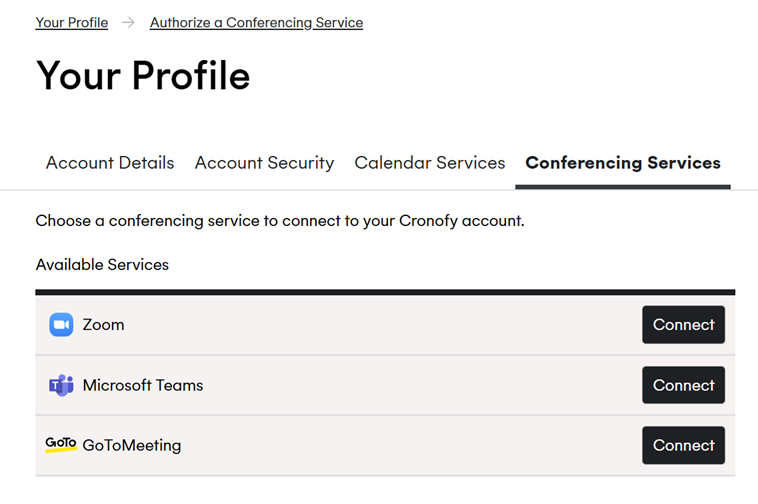Go to the Calendar Services tab
Image resolution: width=758 pixels, height=504 pixels.
coord(430,163)
